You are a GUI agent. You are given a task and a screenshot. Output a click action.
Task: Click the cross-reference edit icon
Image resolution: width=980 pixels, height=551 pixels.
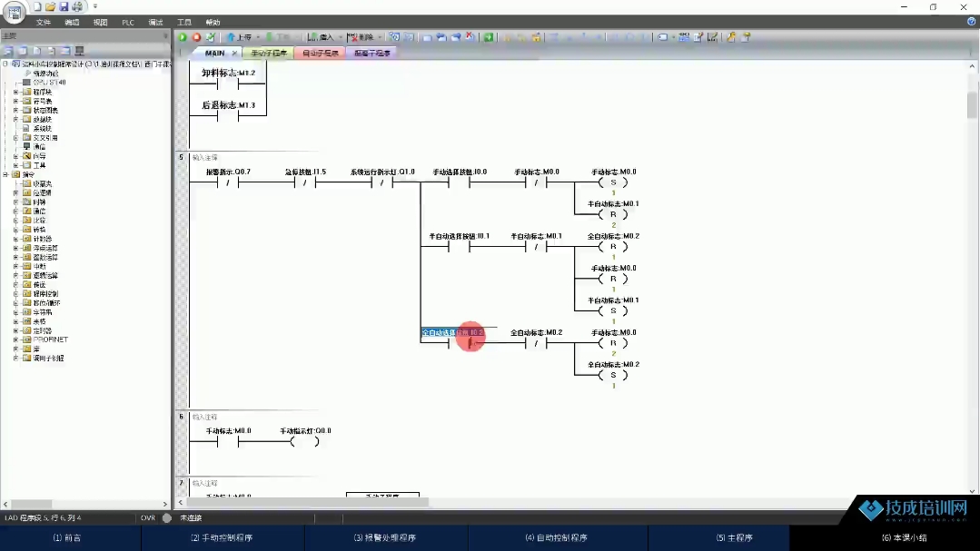click(x=698, y=37)
